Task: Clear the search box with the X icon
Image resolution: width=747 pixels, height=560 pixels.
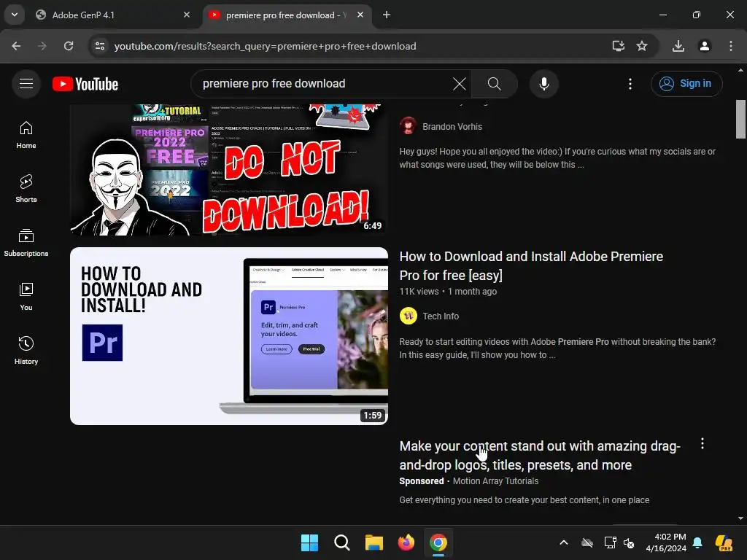Action: pos(460,84)
